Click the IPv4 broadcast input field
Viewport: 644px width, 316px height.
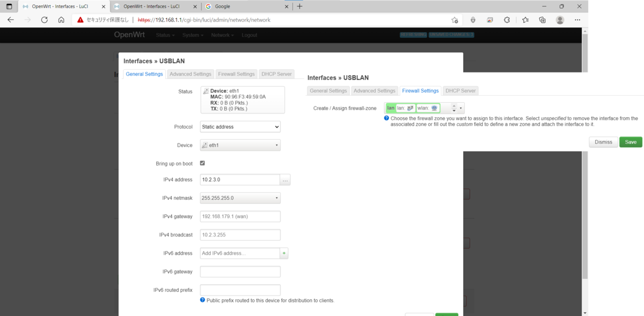(x=240, y=235)
